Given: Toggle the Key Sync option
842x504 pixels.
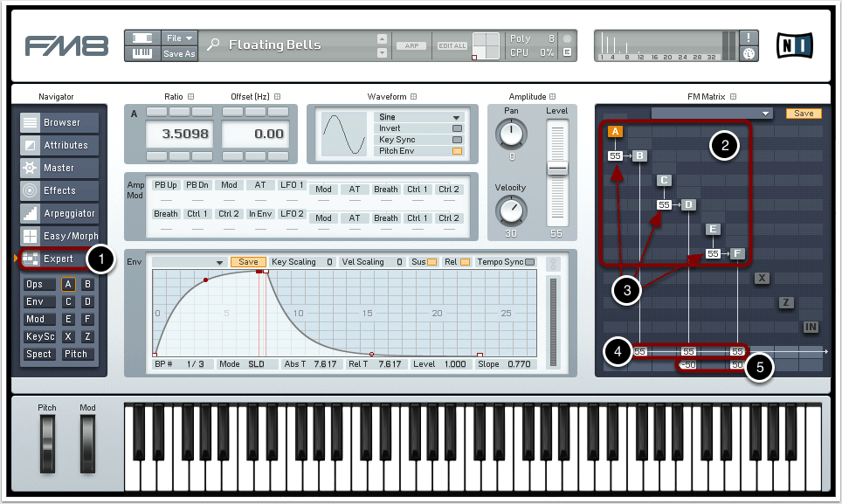Looking at the screenshot, I should [x=457, y=140].
